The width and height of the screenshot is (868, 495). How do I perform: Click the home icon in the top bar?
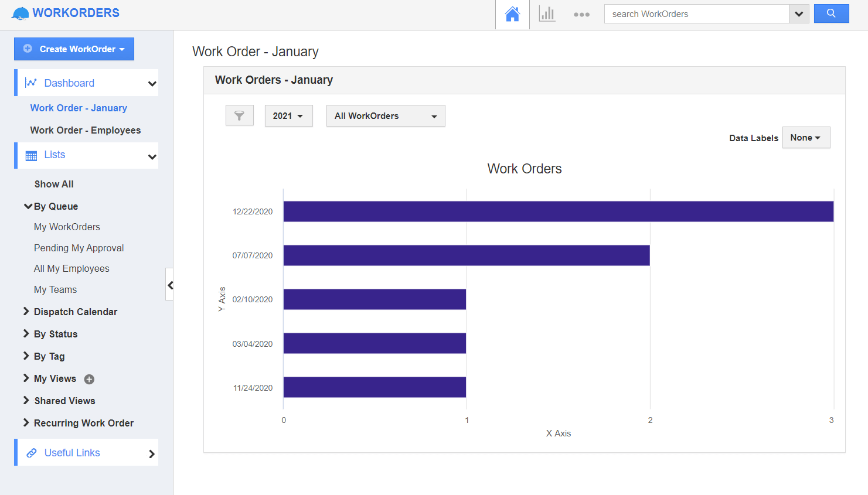click(512, 13)
